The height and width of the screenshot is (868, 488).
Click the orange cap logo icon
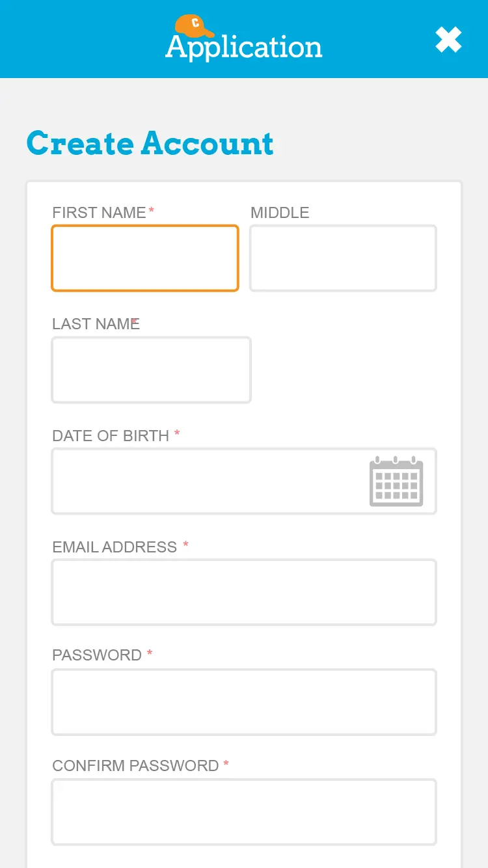pyautogui.click(x=194, y=25)
